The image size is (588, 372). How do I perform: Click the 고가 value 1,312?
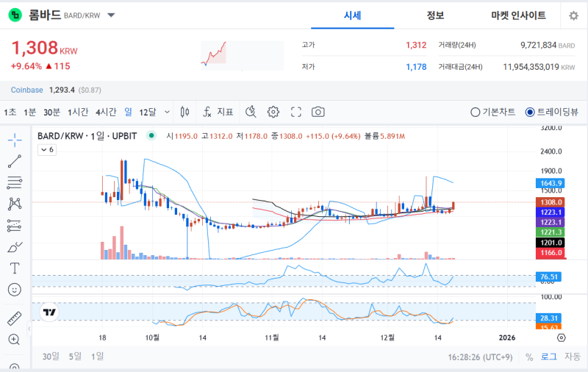(416, 45)
